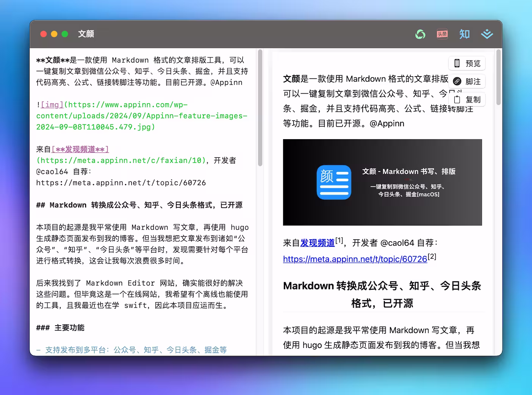Click the 支持发布到多平台 list line in editor
Image resolution: width=532 pixels, height=395 pixels.
131,350
